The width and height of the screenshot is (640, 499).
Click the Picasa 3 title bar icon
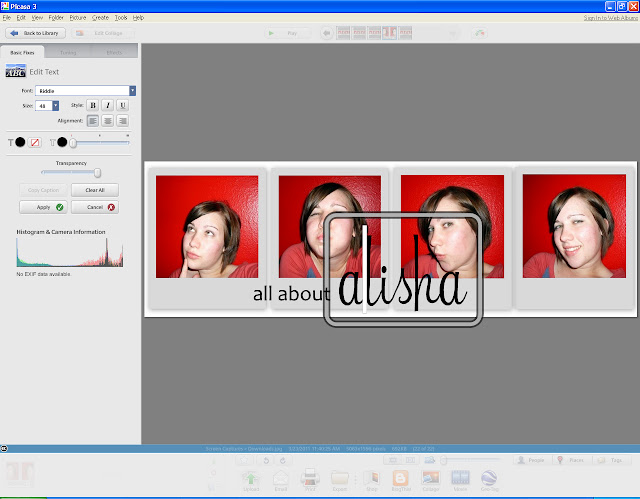pyautogui.click(x=5, y=6)
